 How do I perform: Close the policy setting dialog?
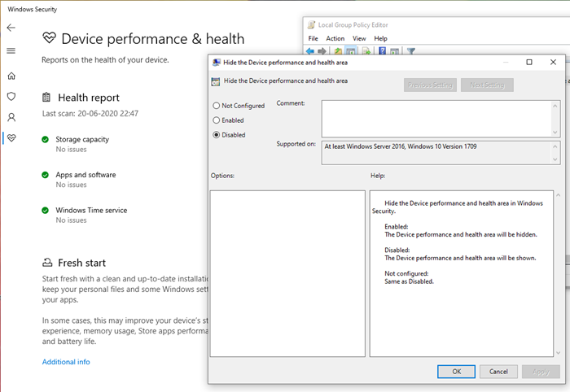tap(553, 62)
